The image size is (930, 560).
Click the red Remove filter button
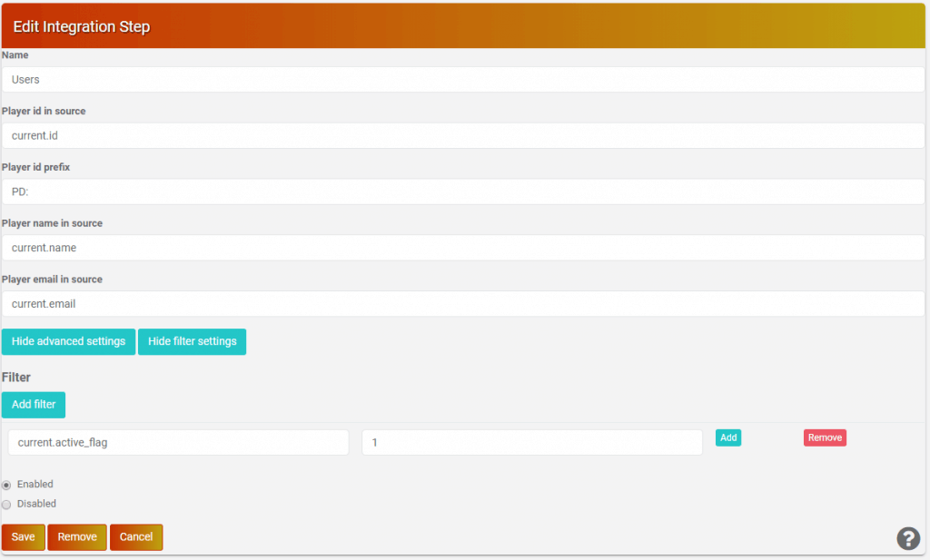pyautogui.click(x=825, y=438)
